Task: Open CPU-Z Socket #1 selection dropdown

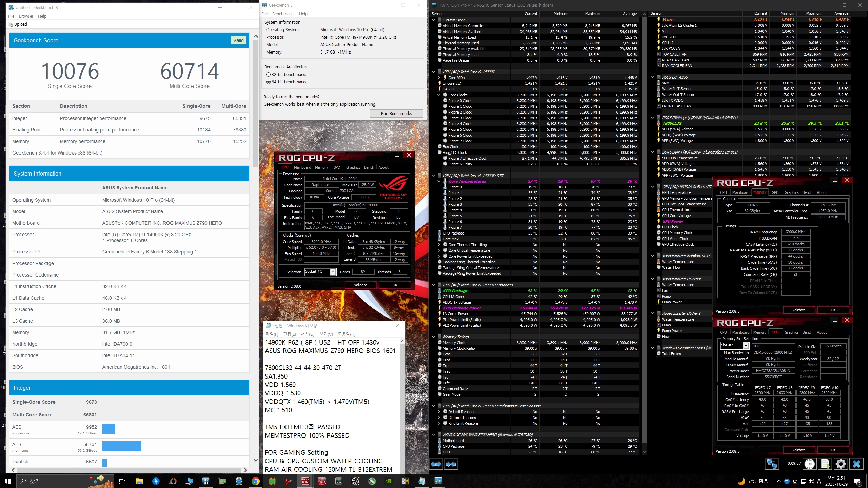Action: [x=333, y=272]
